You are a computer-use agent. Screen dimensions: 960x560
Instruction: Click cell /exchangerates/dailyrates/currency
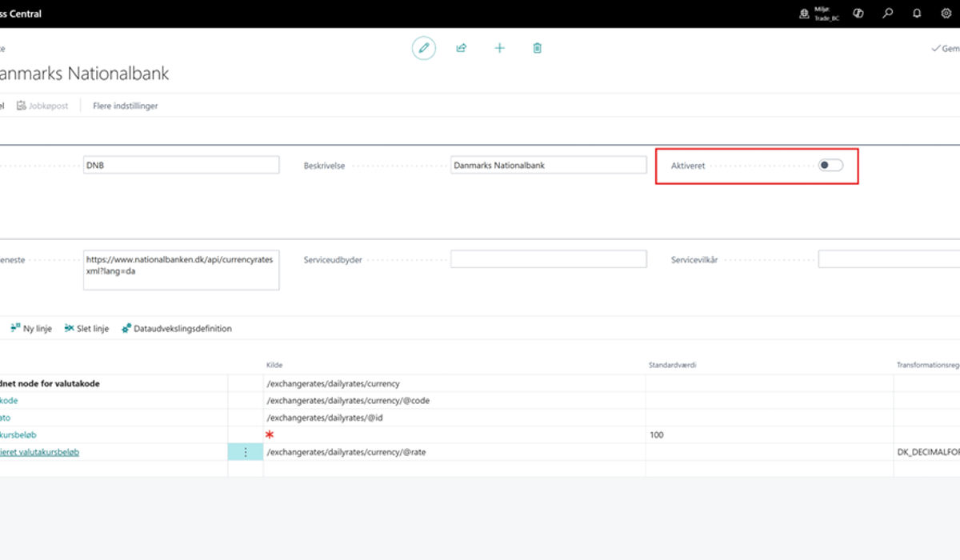454,383
